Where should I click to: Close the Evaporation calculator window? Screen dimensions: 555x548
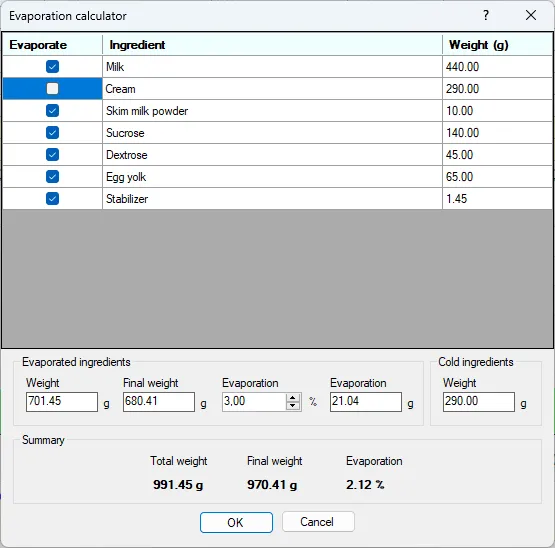(531, 15)
